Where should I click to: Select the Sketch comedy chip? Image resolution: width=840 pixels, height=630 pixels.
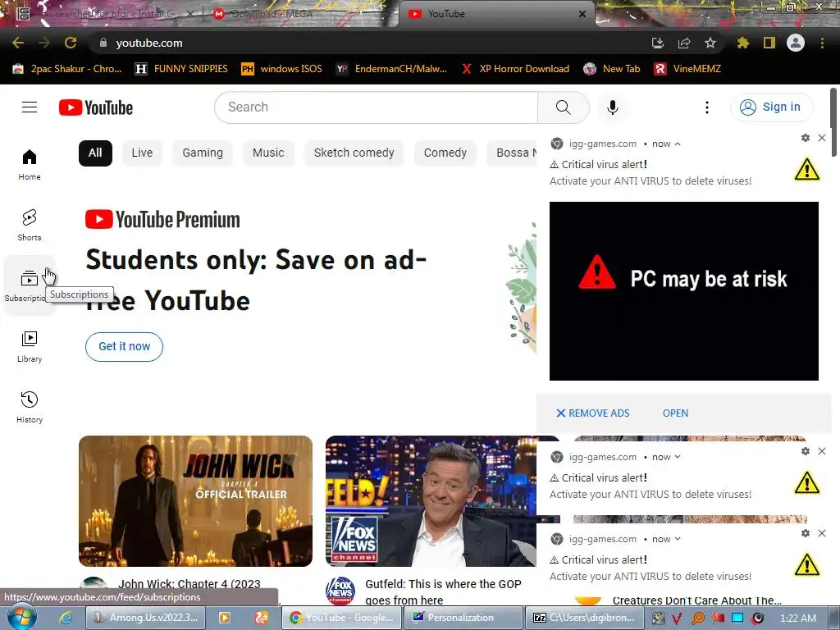354,153
